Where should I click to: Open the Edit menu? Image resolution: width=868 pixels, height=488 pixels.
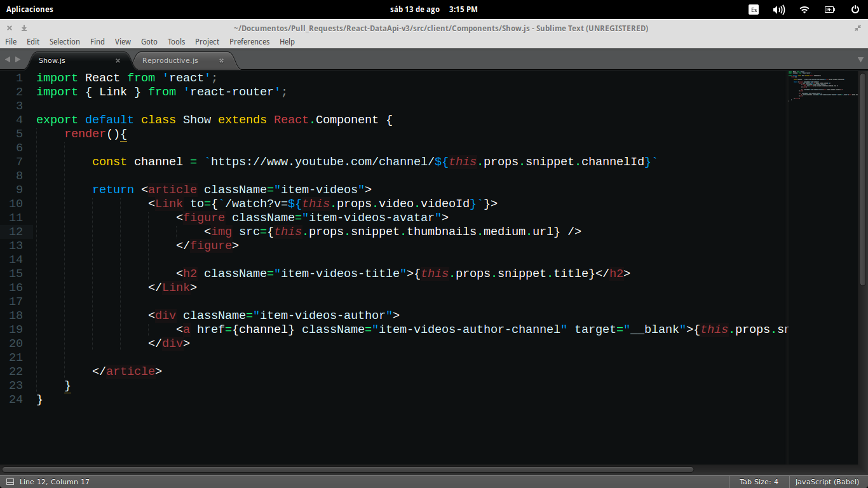33,41
